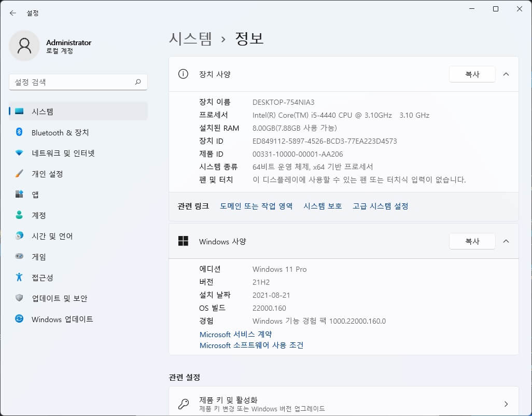Copy device specs with 복사 button
Viewport: 532px width, 416px height.
(x=472, y=74)
